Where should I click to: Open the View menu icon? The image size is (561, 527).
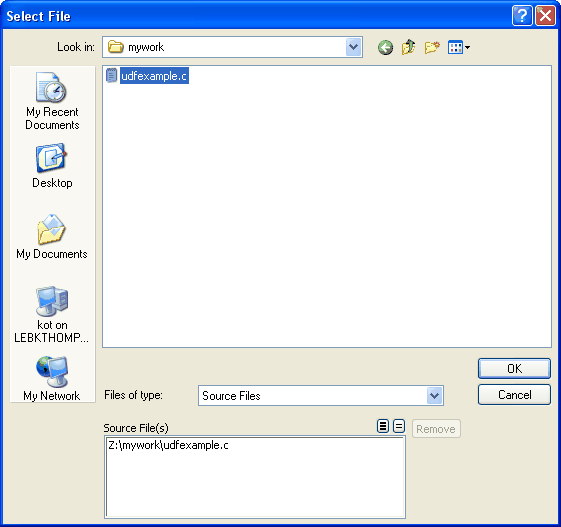[x=459, y=47]
